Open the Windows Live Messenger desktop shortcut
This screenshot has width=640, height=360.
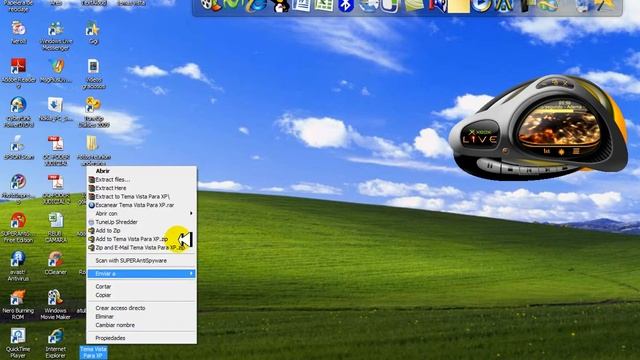56,36
